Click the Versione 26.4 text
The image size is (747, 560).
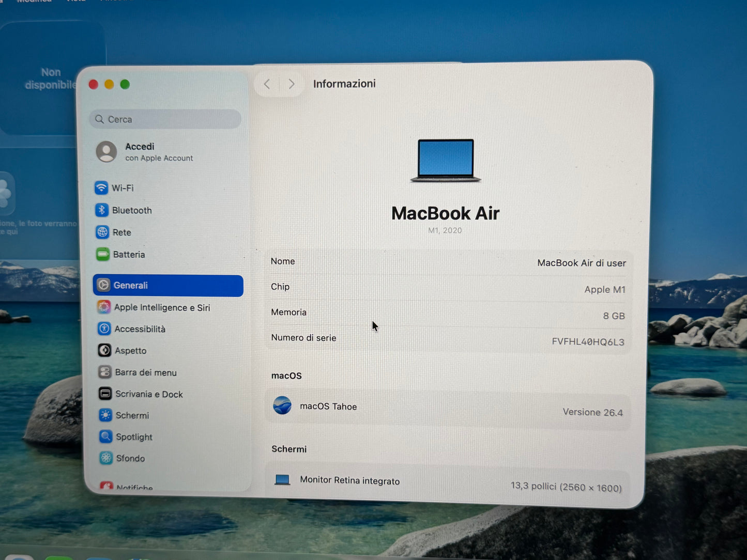(592, 412)
